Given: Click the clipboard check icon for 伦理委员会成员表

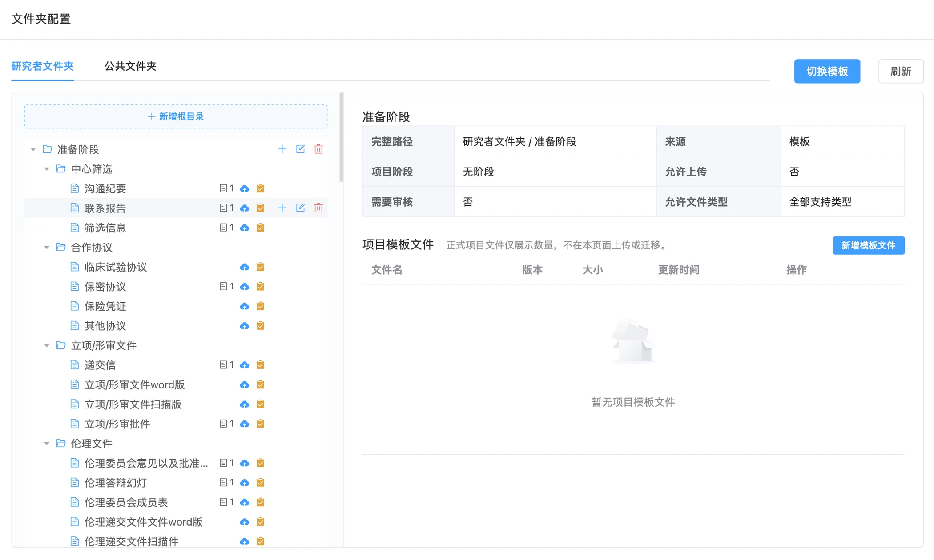Looking at the screenshot, I should tap(261, 502).
